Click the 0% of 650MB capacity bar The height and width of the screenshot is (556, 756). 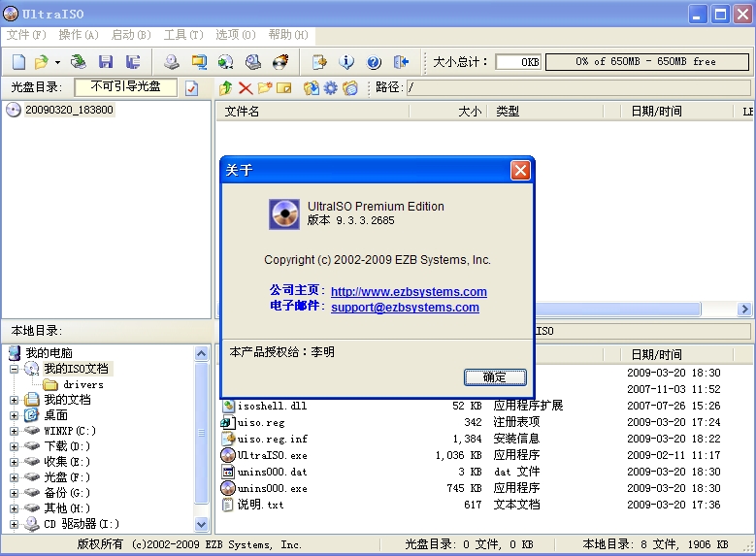click(x=647, y=62)
